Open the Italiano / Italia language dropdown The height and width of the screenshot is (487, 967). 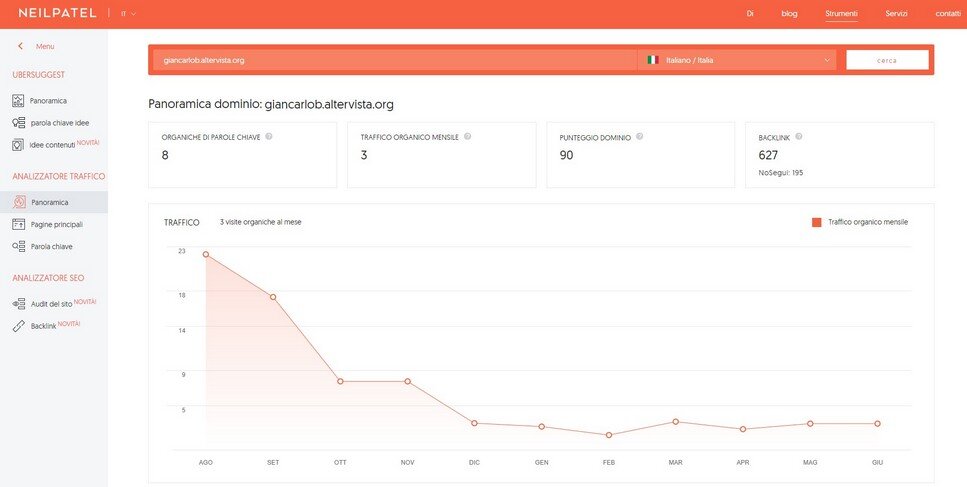[736, 60]
